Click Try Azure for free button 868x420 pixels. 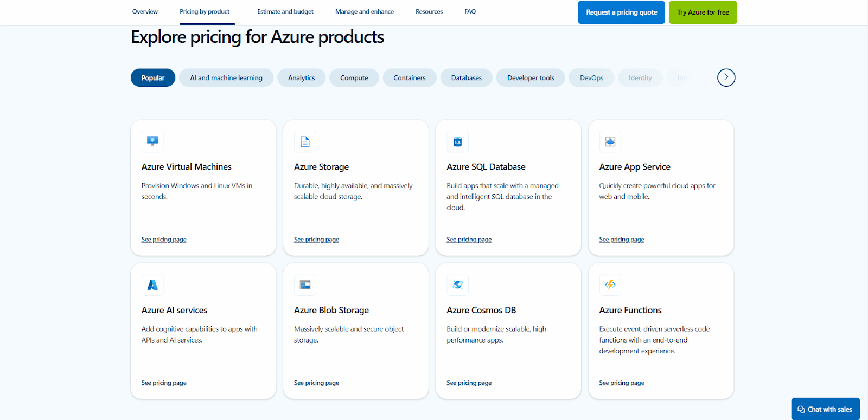point(703,12)
